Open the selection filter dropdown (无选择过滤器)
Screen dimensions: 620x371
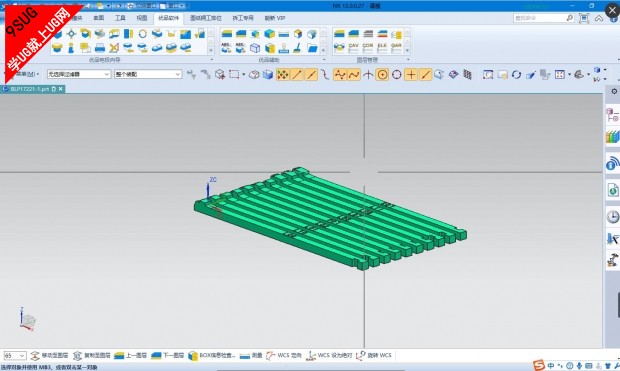tap(78, 74)
